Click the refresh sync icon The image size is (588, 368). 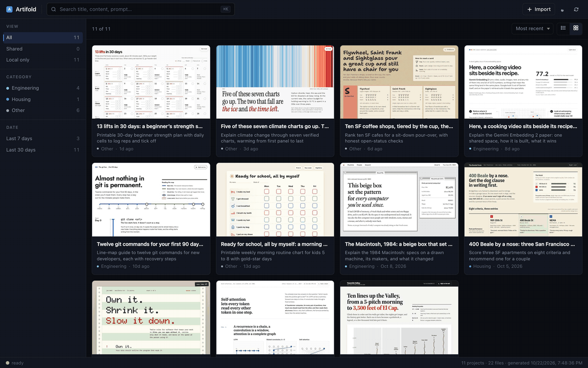[x=576, y=9]
